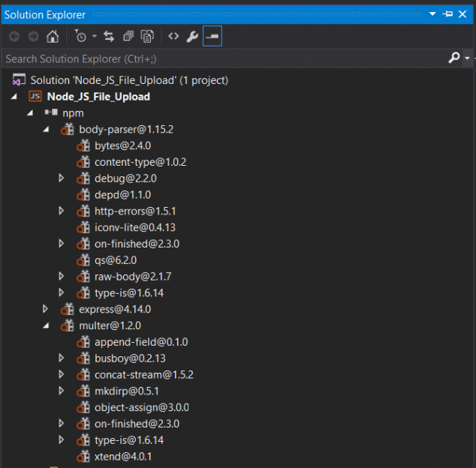Viewport: 476px width, 468px height.
Task: Click the npm node icon
Action: [x=51, y=112]
